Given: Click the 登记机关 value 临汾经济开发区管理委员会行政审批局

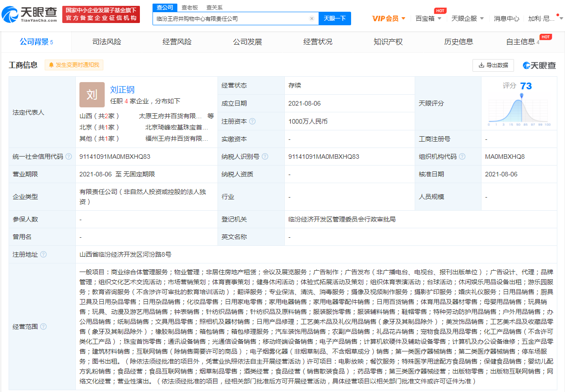Looking at the screenshot, I should click(x=342, y=219).
